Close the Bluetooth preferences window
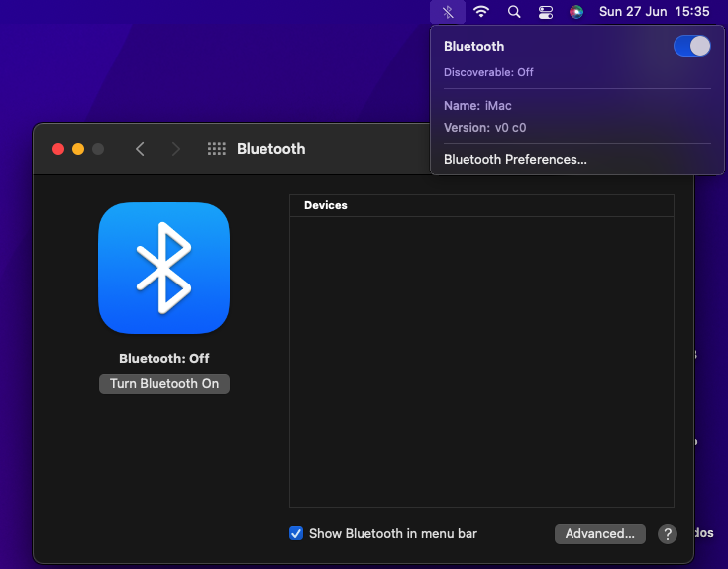The height and width of the screenshot is (569, 728). tap(58, 149)
